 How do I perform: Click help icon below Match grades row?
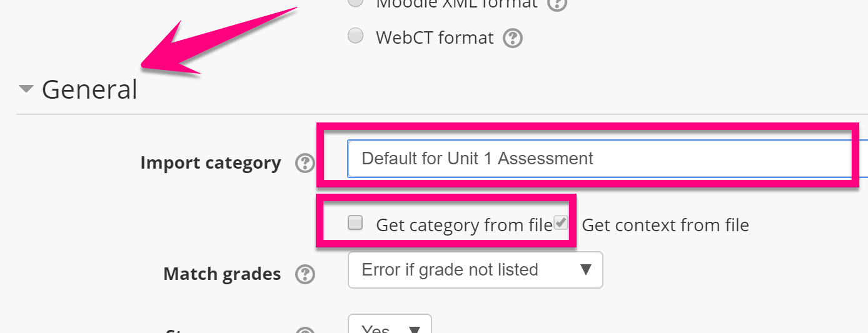pyautogui.click(x=305, y=329)
